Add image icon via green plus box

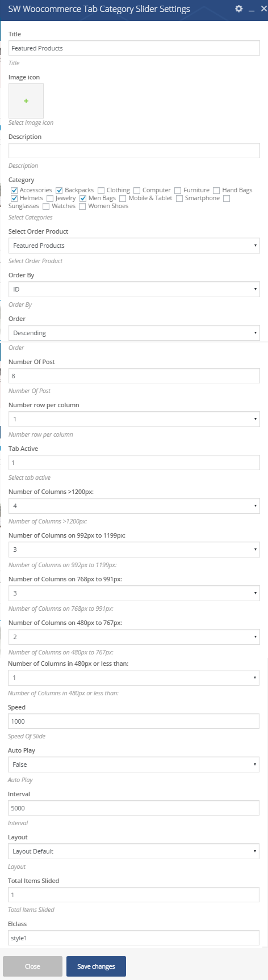(x=26, y=100)
